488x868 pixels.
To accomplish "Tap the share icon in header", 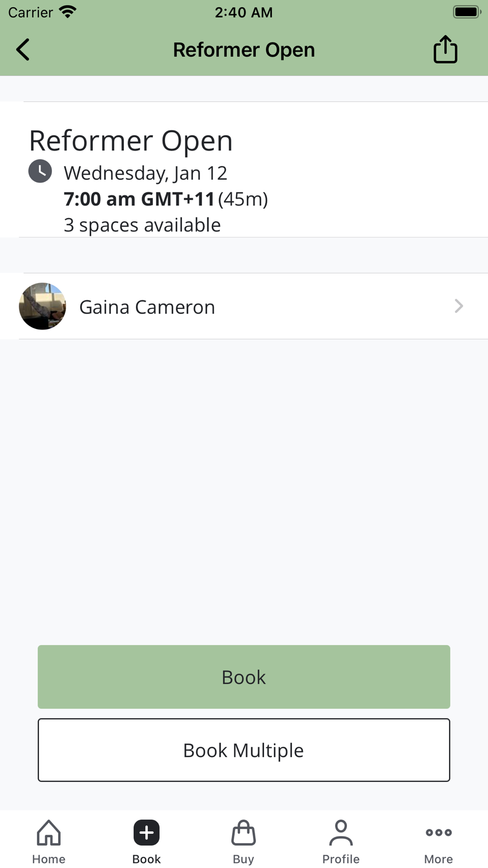I will tap(445, 50).
